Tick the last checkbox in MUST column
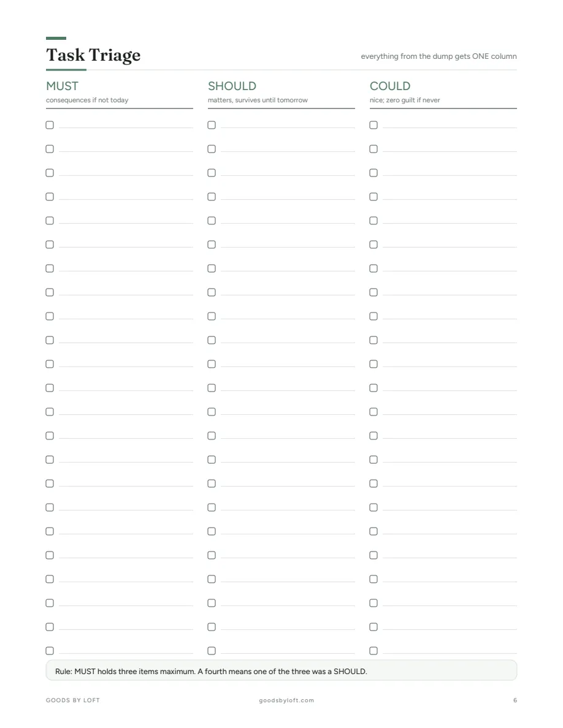563x728 pixels. [50, 651]
